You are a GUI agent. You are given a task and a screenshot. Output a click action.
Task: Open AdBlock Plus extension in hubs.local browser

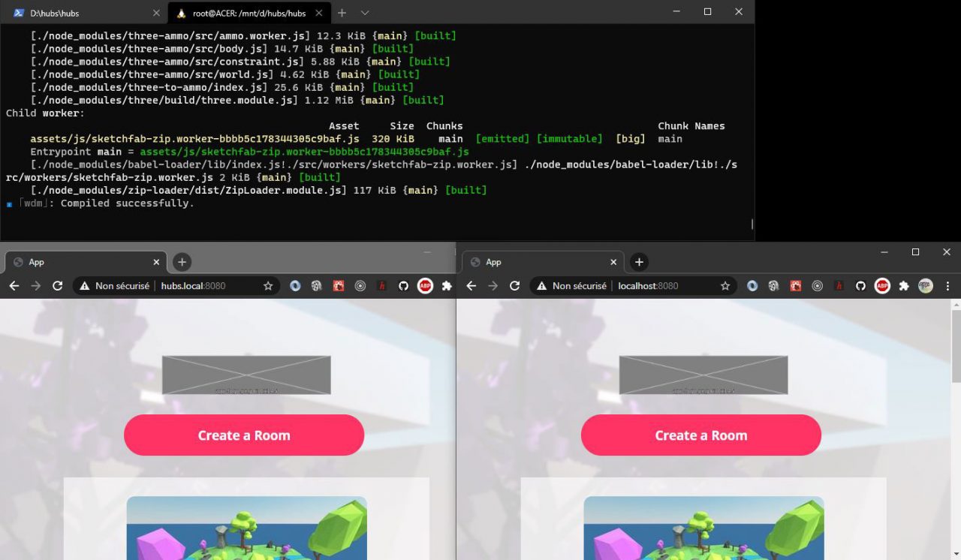(425, 286)
